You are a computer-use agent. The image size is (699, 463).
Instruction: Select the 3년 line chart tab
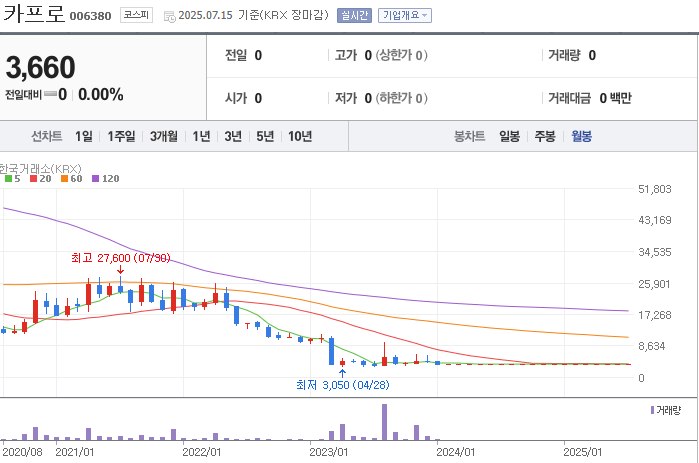pos(233,136)
